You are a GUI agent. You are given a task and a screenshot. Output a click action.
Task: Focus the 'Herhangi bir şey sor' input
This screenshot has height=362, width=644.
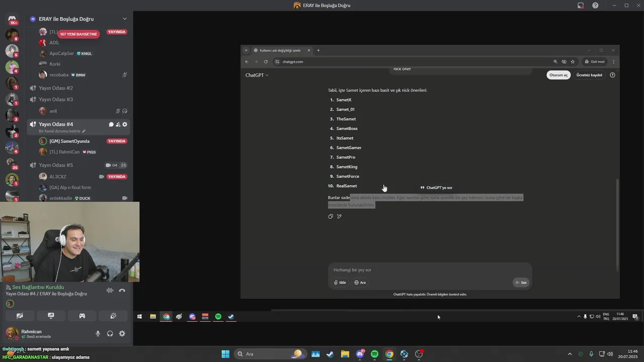click(x=430, y=270)
